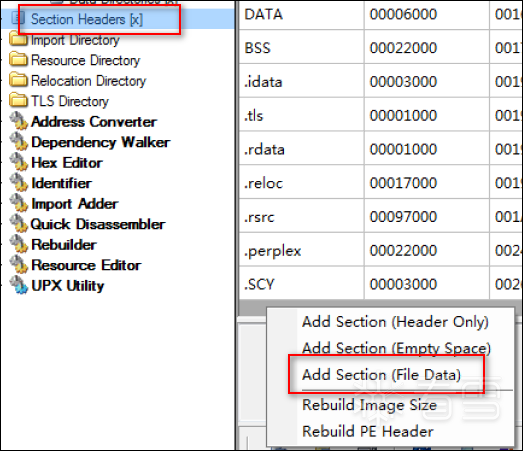
Task: Select Section Headers [x] in the tree
Action: tap(87, 19)
